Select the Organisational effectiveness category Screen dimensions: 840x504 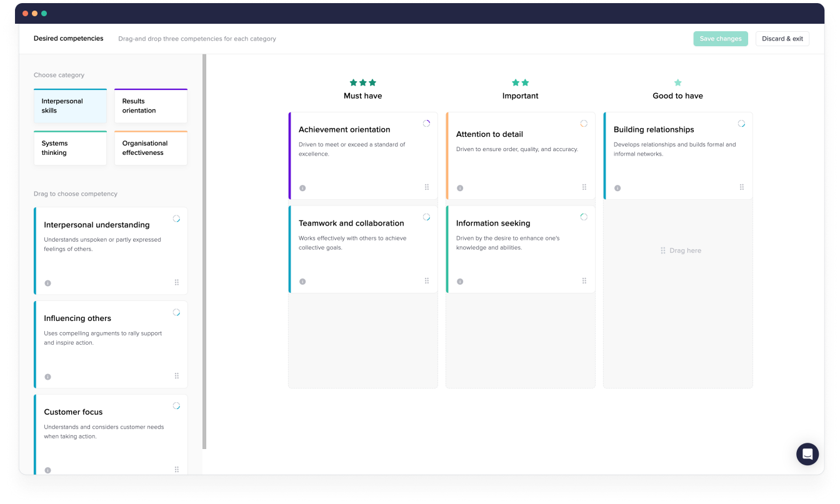[x=151, y=148]
